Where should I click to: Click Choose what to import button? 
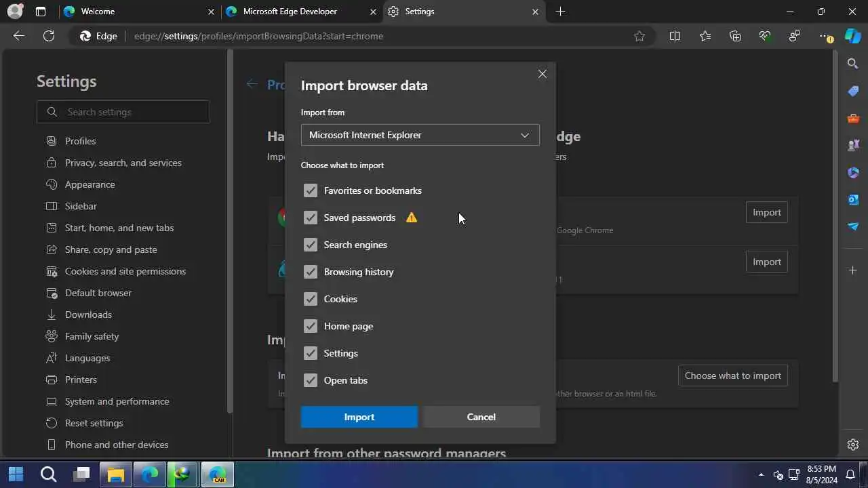tap(733, 375)
